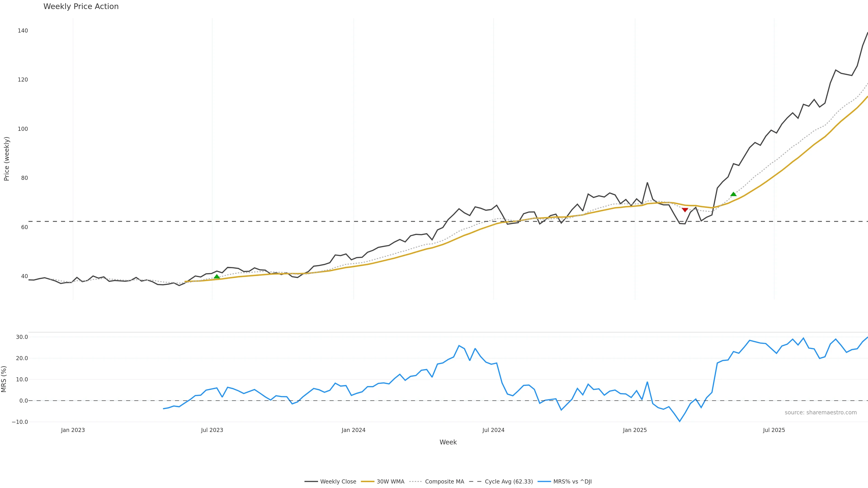Screen dimensions: 868x488
Task: Click the dark Weekly Close legend line swatch
Action: click(311, 482)
